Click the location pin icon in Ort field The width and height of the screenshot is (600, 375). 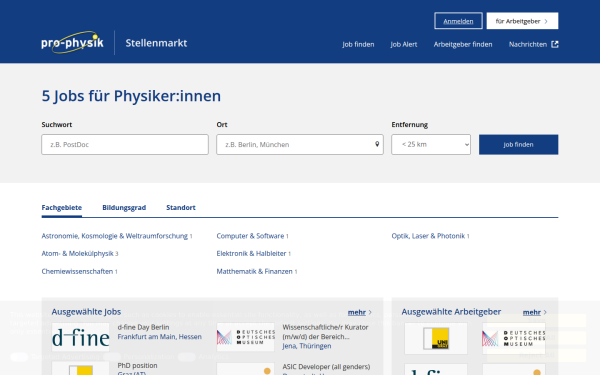[377, 144]
